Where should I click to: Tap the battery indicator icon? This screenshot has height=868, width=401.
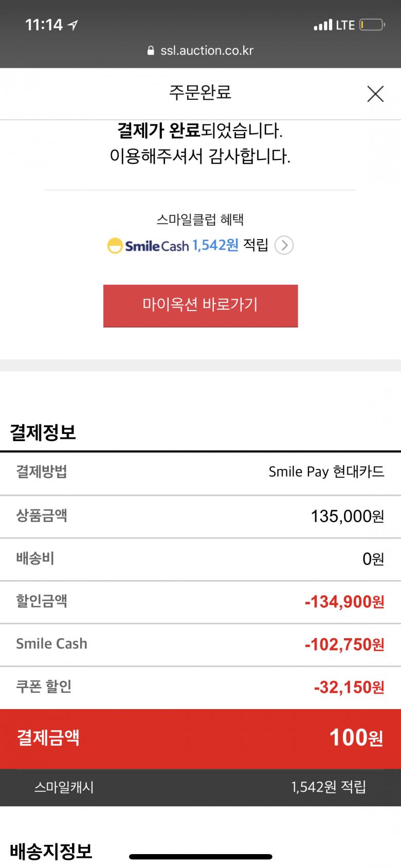click(x=372, y=25)
